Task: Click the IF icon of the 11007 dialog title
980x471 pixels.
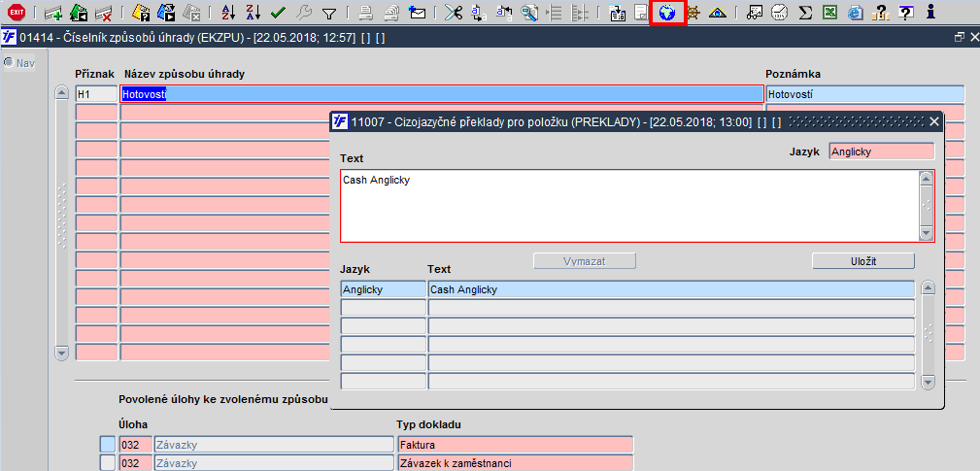Action: (340, 121)
